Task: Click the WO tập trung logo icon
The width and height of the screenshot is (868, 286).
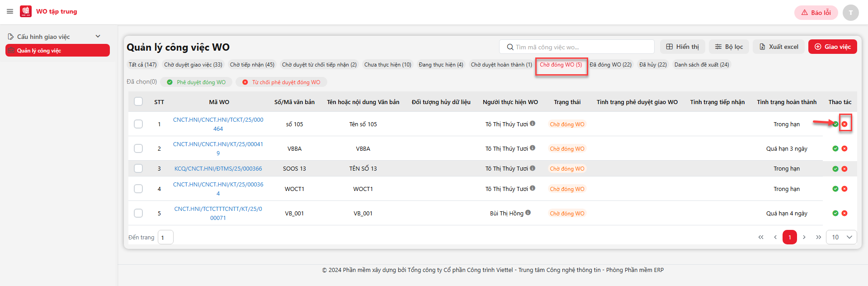Action: click(x=26, y=11)
